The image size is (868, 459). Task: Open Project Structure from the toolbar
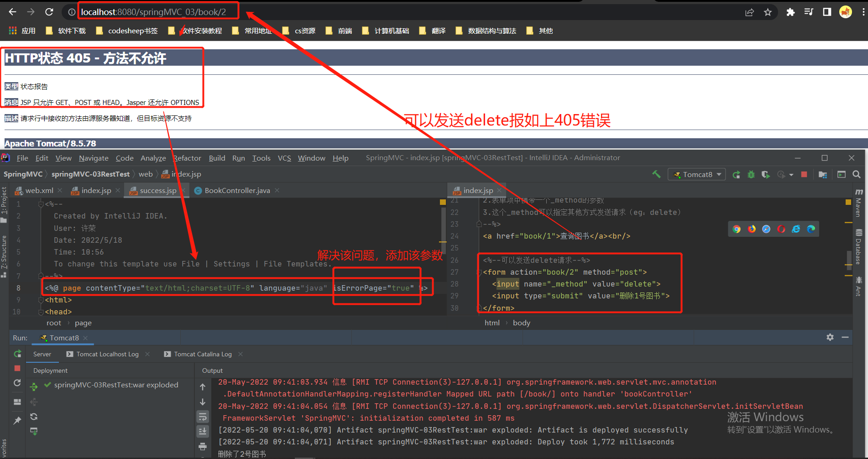click(823, 174)
